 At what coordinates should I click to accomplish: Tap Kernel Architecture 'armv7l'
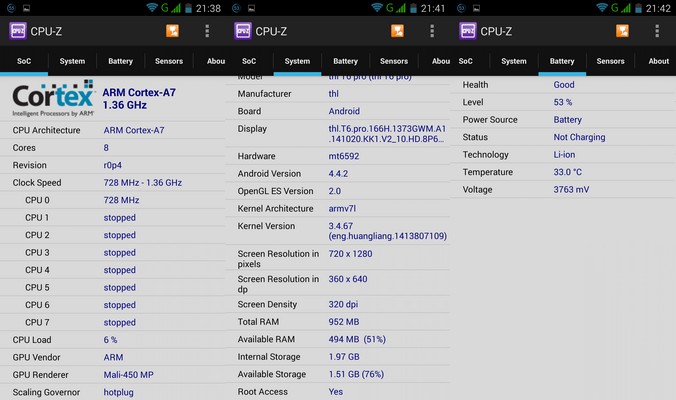point(342,209)
